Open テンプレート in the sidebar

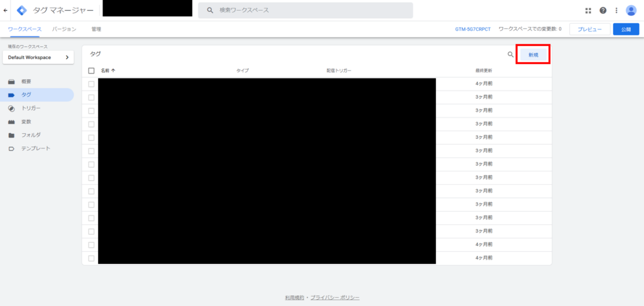point(37,148)
